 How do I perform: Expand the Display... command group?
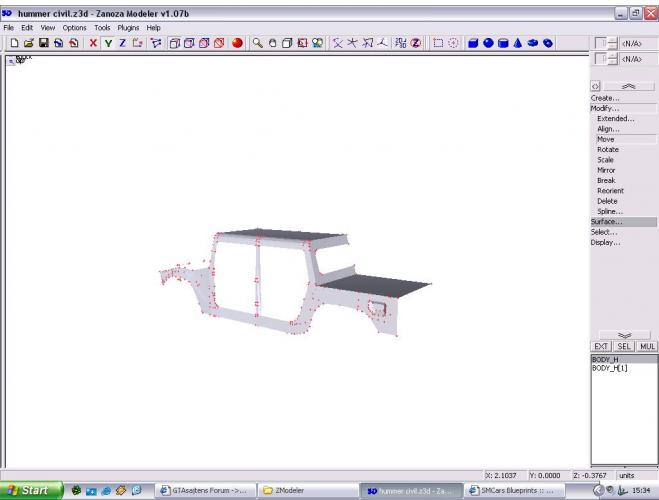(x=605, y=242)
